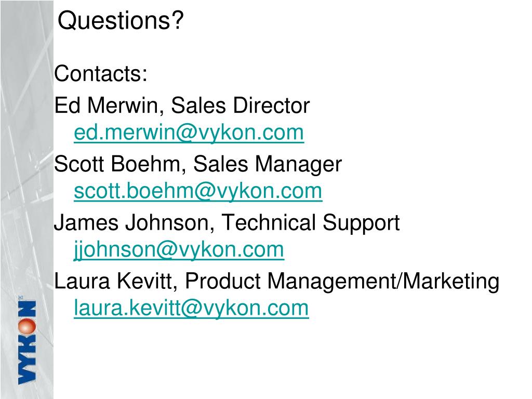This screenshot has height=399, width=532.
Task: Click the Contacts: heading text
Action: 101,74
